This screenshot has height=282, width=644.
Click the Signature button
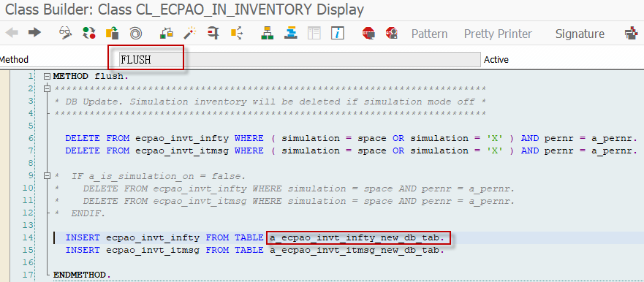[x=580, y=34]
